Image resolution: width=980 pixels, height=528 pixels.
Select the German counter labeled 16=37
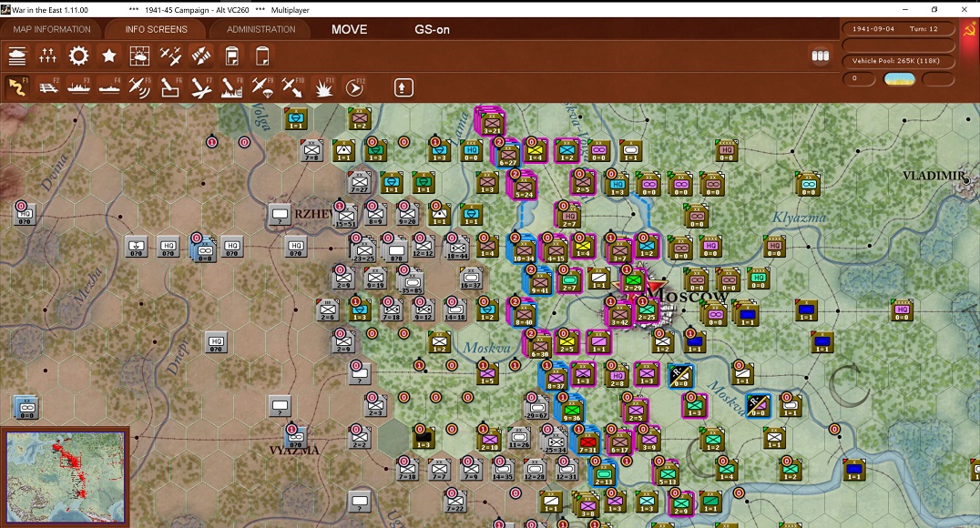click(x=471, y=278)
